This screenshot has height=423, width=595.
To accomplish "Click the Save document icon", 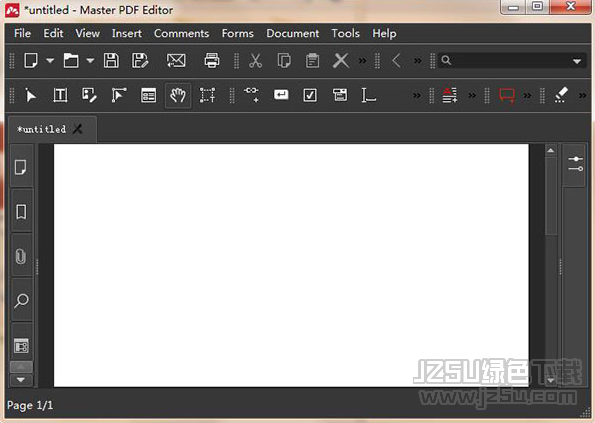I will [111, 61].
